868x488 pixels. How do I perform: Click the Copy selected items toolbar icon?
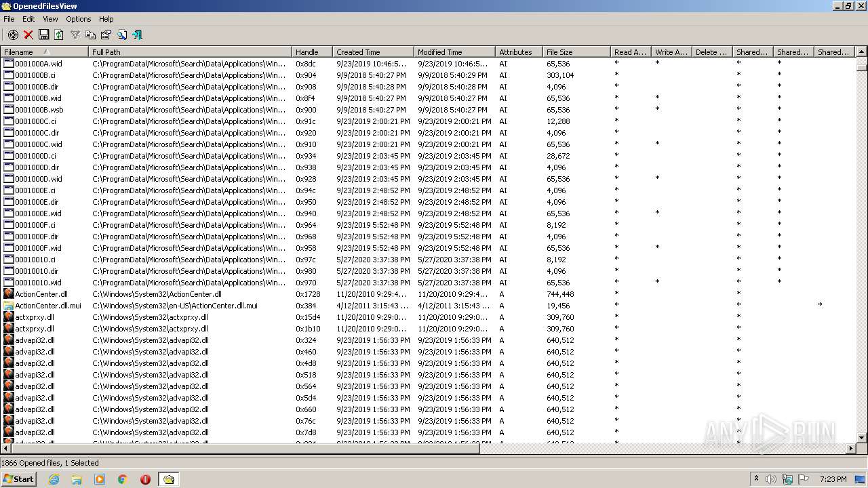point(90,35)
